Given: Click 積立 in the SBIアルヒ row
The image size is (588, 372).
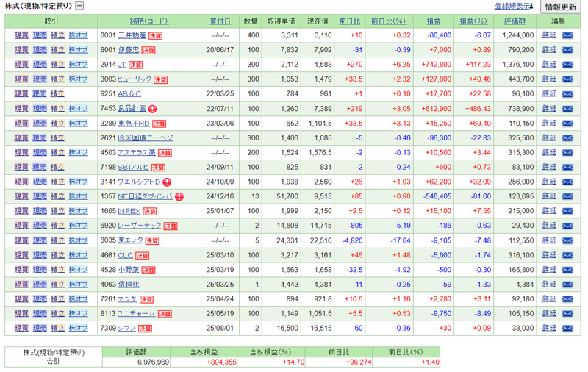Looking at the screenshot, I should tap(57, 167).
